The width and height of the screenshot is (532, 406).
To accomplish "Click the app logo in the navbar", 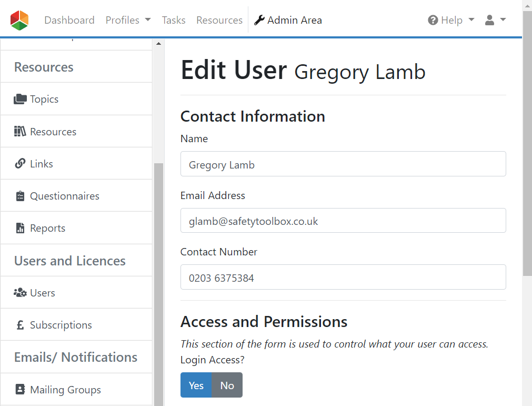I will pos(19,21).
